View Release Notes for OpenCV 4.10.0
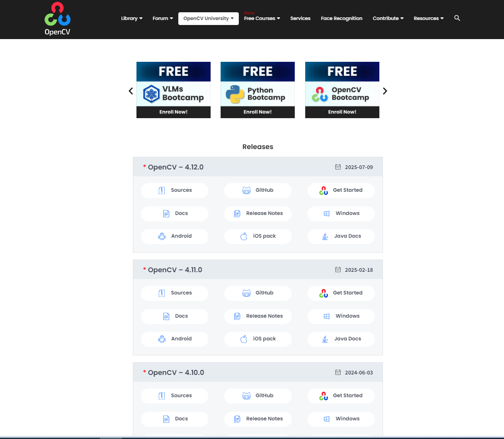Screen dimensions: 504x439 click(x=258, y=419)
